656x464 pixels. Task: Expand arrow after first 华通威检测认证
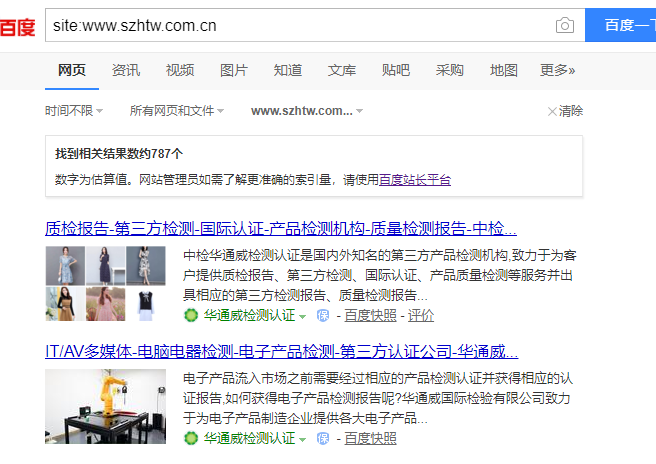tap(302, 316)
